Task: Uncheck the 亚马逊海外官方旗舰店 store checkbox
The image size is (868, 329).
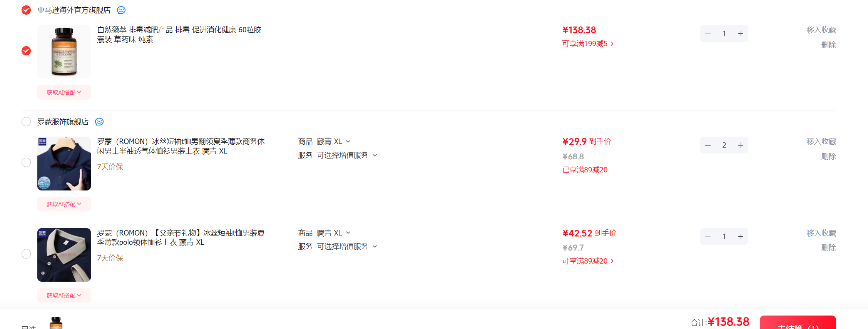Action: (x=26, y=10)
